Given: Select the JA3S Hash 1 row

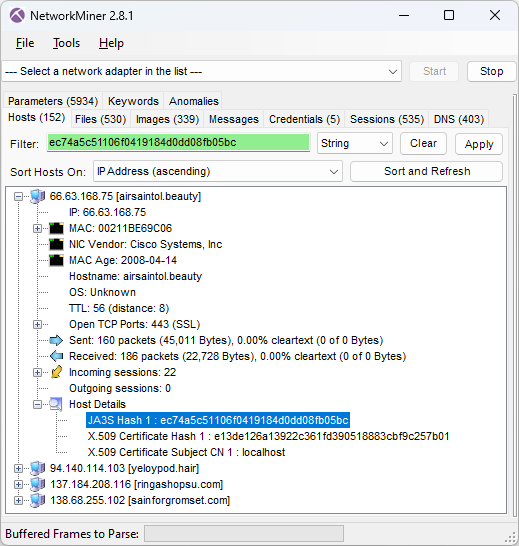Looking at the screenshot, I should pos(218,420).
